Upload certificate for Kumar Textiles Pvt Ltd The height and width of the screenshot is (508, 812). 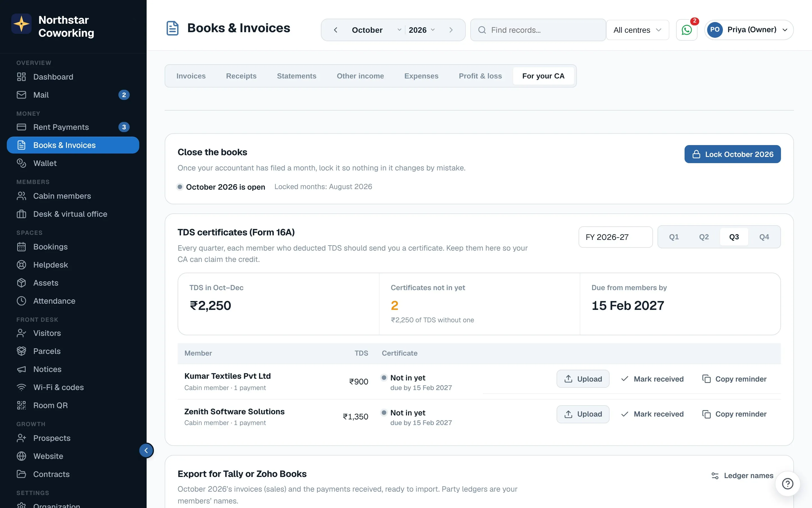point(583,379)
